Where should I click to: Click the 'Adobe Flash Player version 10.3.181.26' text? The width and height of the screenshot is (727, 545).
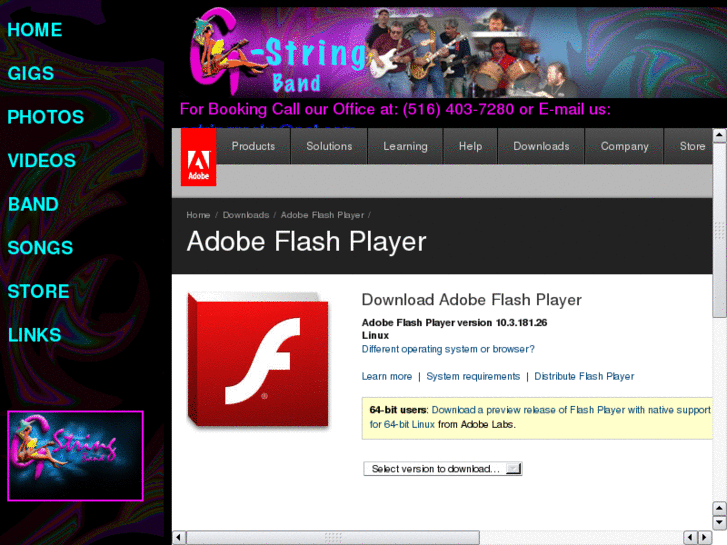(454, 323)
